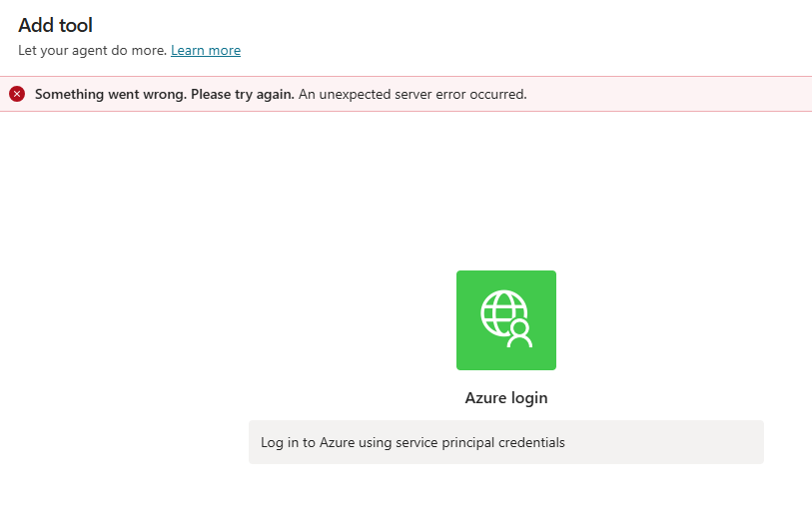Click blank right end of description box
812x508 pixels.
click(x=699, y=442)
